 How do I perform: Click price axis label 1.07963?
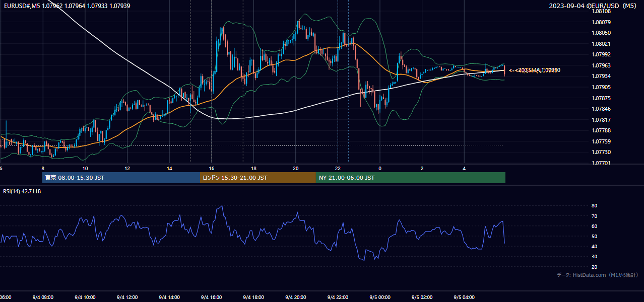tap(602, 65)
